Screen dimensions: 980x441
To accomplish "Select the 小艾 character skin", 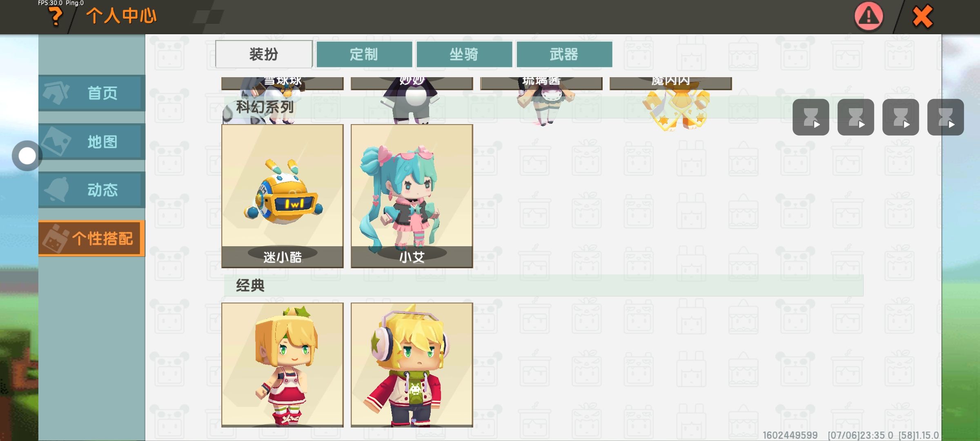I will pyautogui.click(x=412, y=196).
